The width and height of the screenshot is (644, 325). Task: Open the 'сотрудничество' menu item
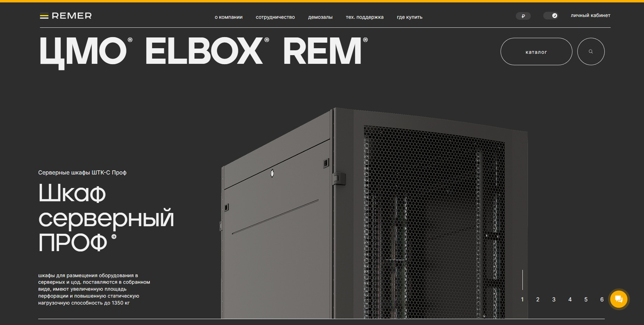pos(275,17)
